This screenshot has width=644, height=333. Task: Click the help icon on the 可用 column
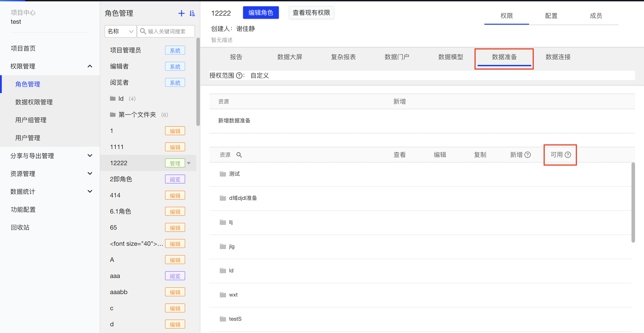point(568,155)
